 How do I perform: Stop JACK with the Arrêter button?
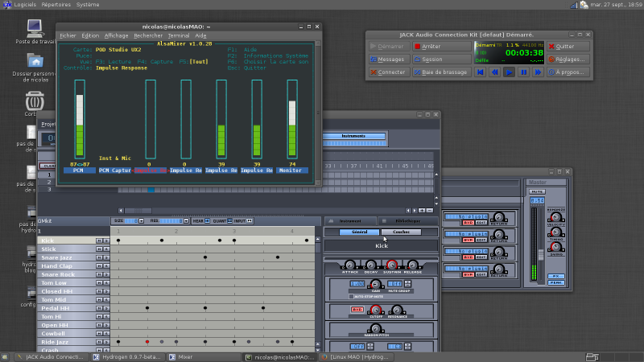coord(441,46)
